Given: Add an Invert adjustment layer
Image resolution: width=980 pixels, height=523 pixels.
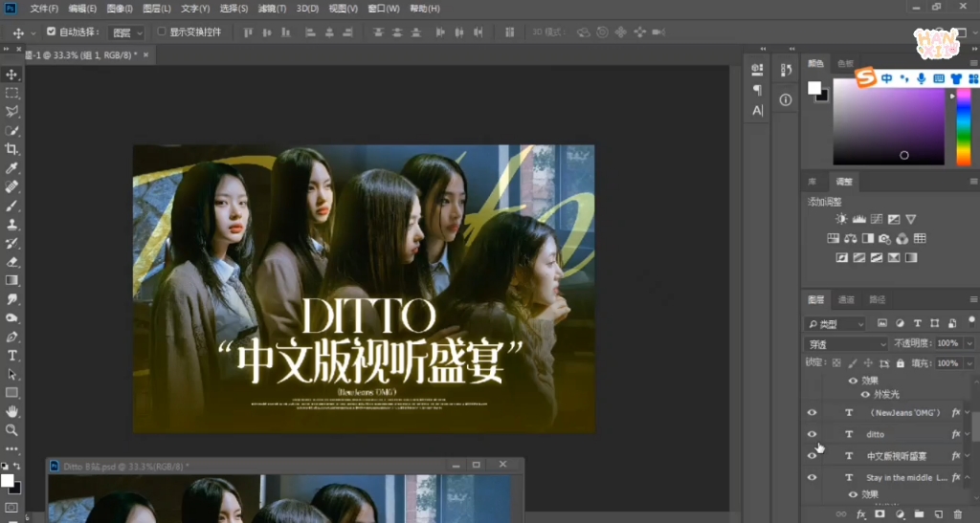Looking at the screenshot, I should click(842, 257).
